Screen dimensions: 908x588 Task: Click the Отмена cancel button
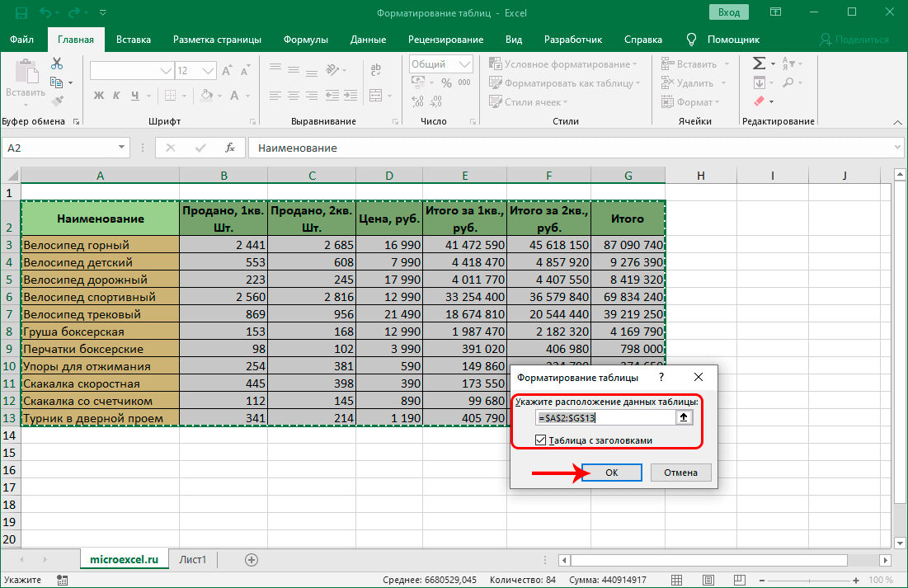[x=680, y=473]
